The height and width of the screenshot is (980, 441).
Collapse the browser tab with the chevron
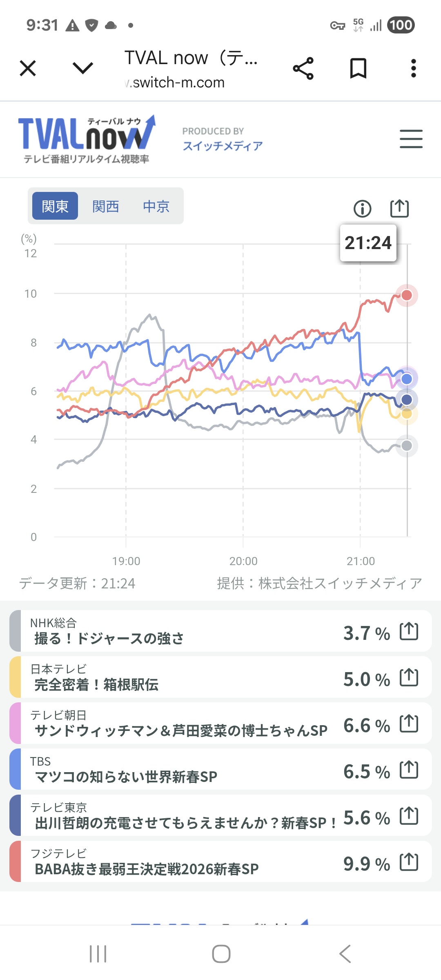click(83, 68)
